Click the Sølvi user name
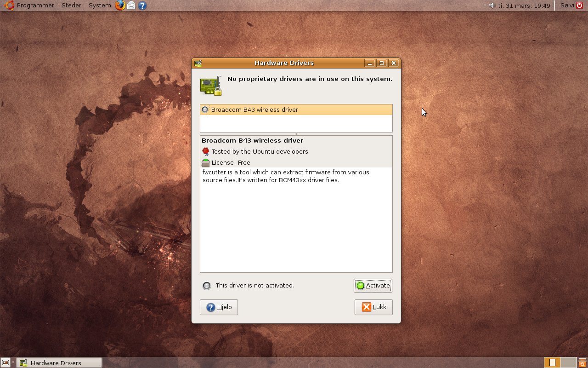Image resolution: width=588 pixels, height=368 pixels. click(x=568, y=6)
